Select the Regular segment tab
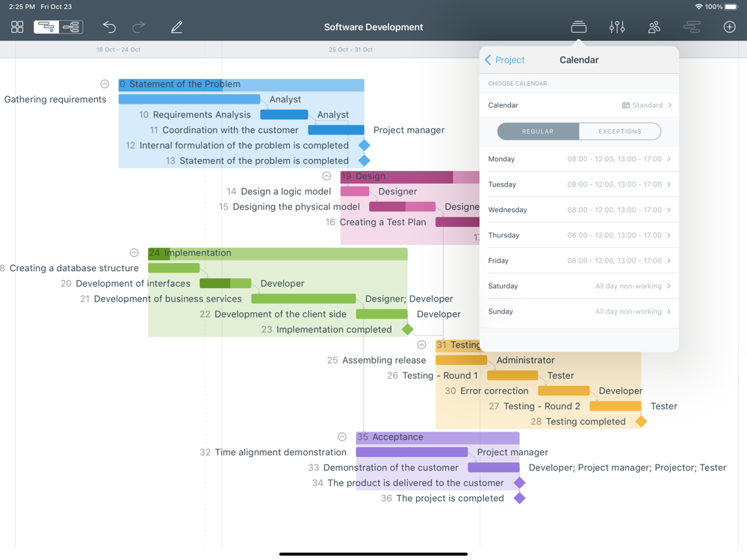The height and width of the screenshot is (560, 747). [538, 131]
